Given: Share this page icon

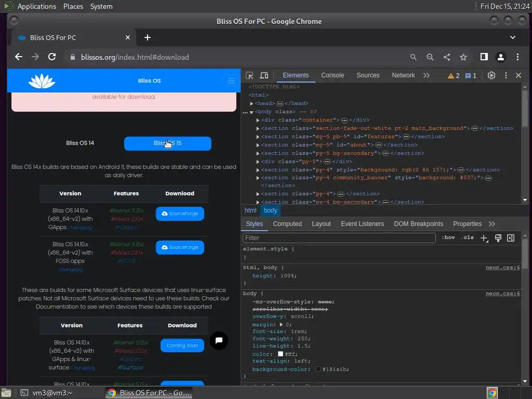Looking at the screenshot, I should tap(446, 57).
